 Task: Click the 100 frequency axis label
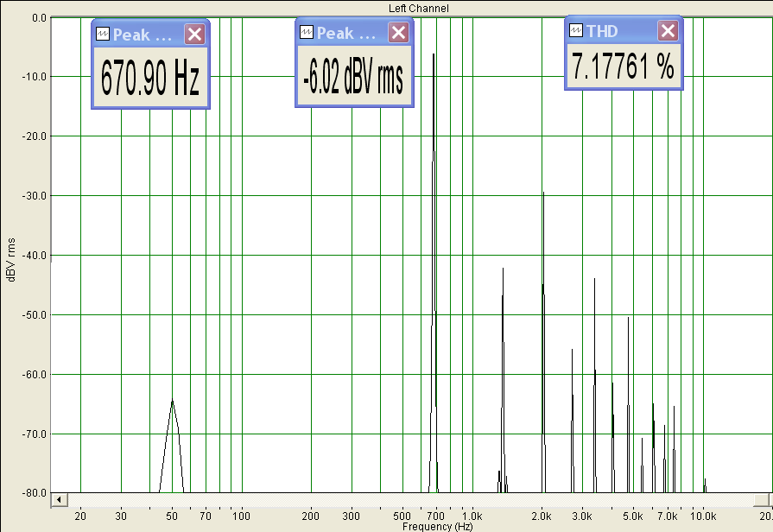[241, 516]
